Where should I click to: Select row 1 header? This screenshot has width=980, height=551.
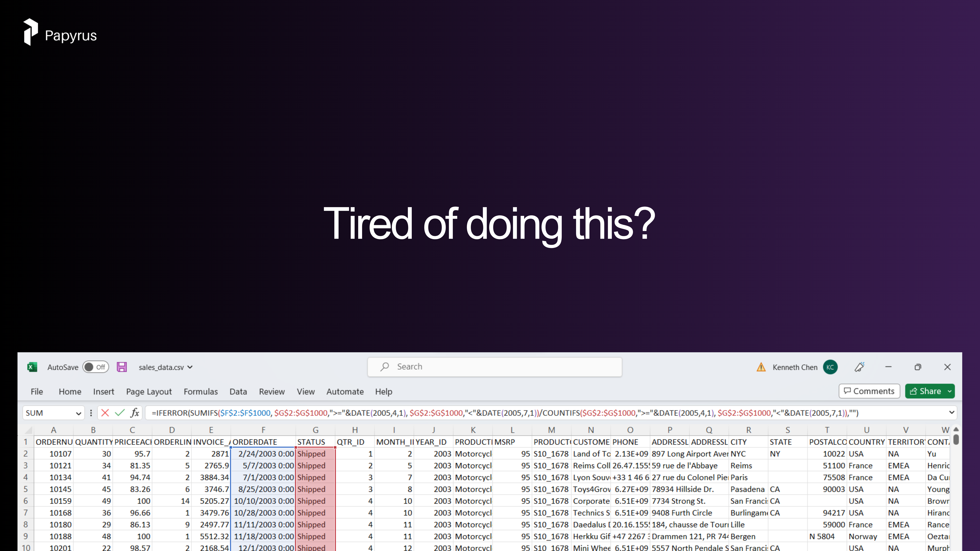click(x=26, y=442)
